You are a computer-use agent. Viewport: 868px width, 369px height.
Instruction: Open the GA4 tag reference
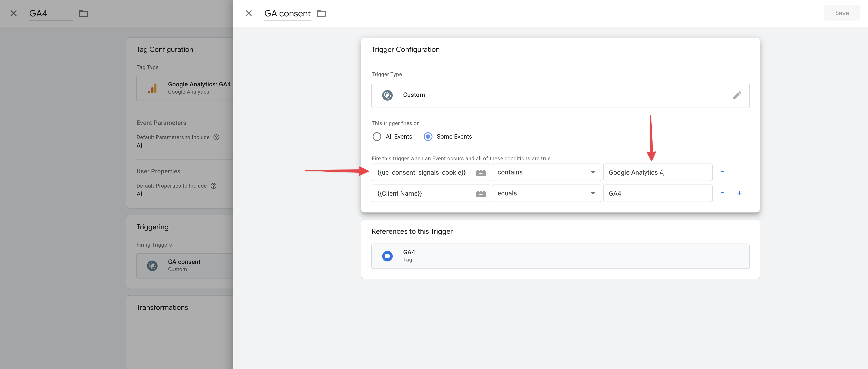560,256
